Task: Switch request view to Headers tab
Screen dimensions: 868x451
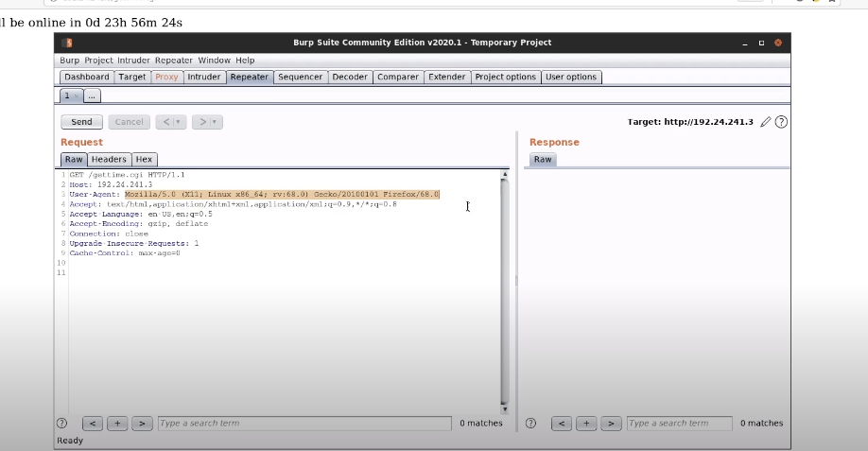Action: (109, 160)
